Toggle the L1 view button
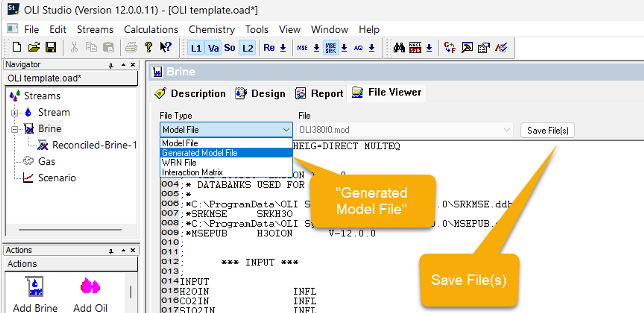This screenshot has height=313, width=644. point(196,48)
